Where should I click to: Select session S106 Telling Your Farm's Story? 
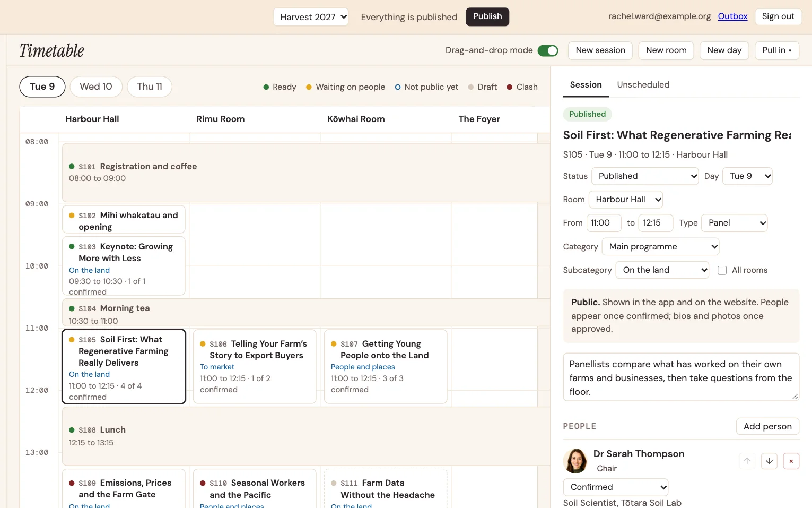point(255,367)
